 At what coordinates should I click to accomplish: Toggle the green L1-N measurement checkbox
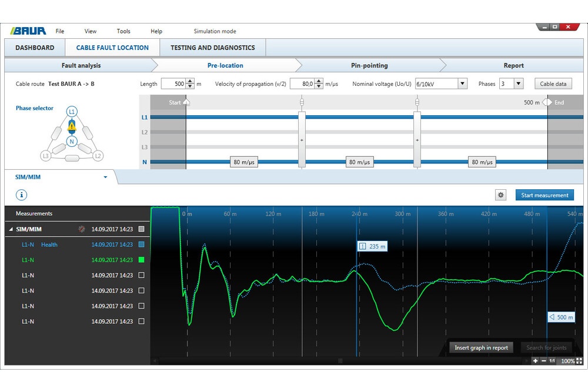point(141,260)
